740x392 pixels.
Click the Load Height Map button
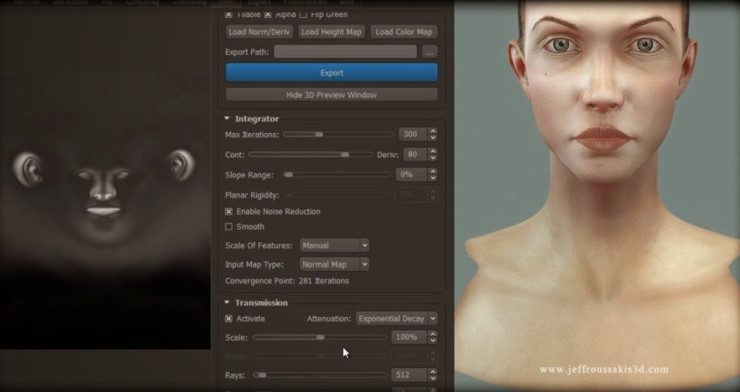pyautogui.click(x=331, y=32)
